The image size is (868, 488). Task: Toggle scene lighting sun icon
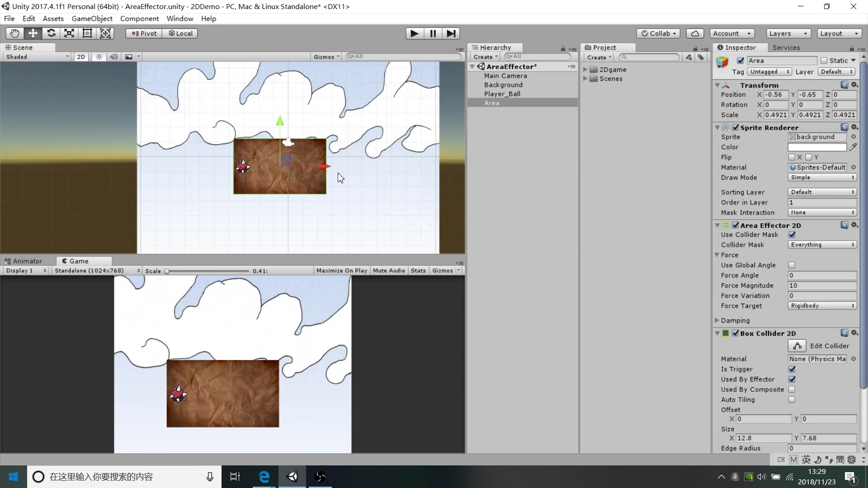(x=99, y=57)
